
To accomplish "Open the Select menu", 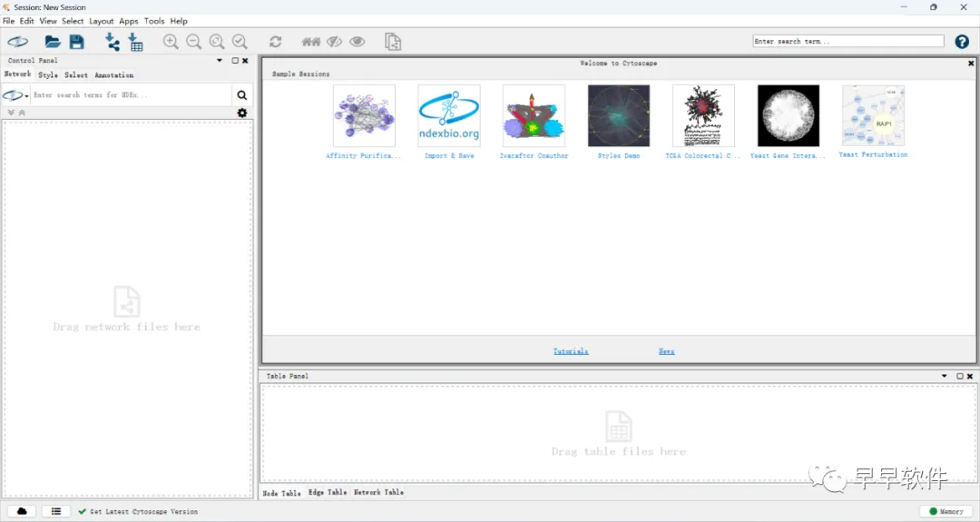I will [x=73, y=21].
